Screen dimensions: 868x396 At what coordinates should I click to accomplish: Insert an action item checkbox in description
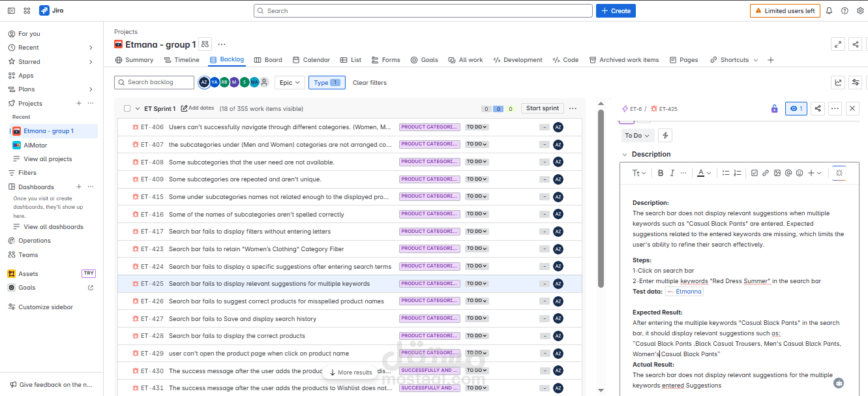pyautogui.click(x=755, y=173)
